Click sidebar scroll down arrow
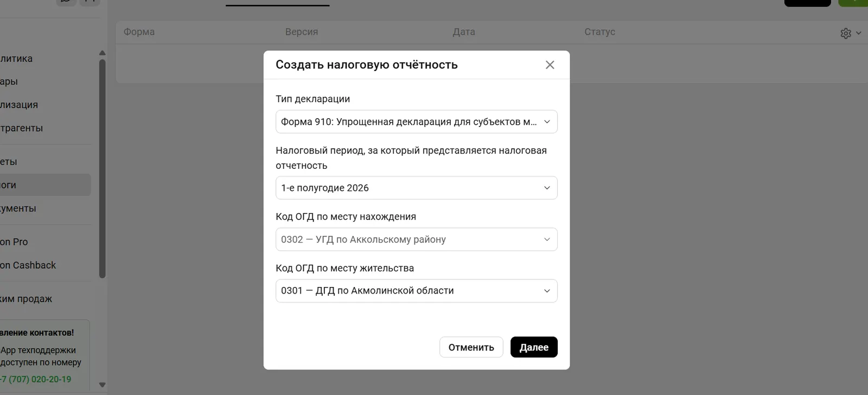Screen dimensions: 868x395 [102, 385]
